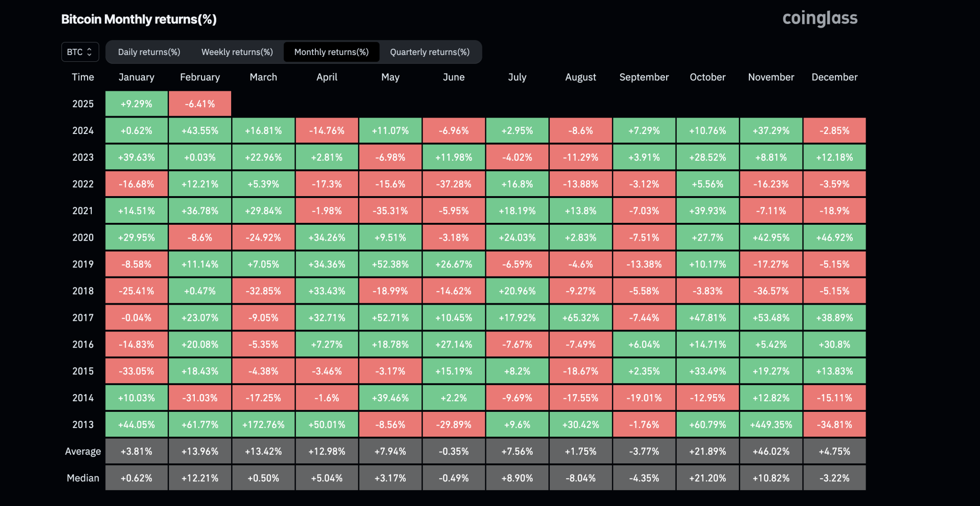This screenshot has height=506, width=980.
Task: Click the 2013 March +172.76% cell
Action: coord(263,425)
